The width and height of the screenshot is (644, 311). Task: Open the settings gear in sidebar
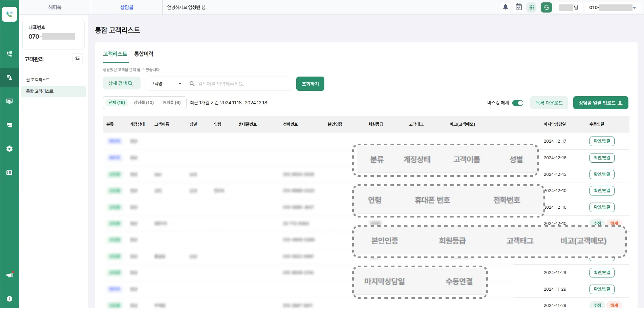pos(9,149)
